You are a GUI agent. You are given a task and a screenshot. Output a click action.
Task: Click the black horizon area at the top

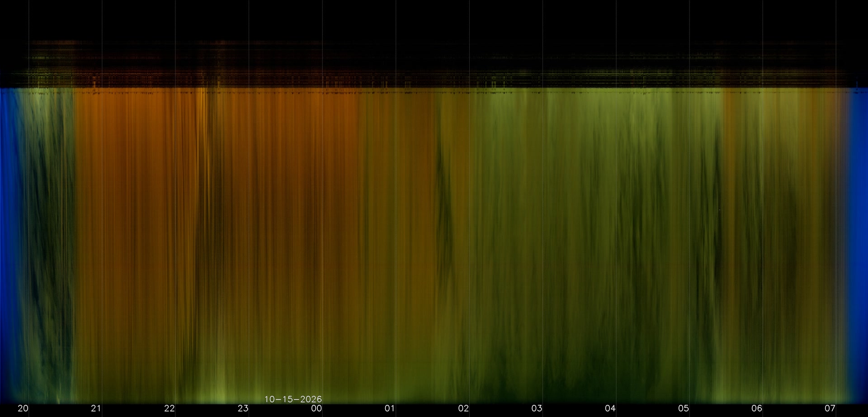(434, 20)
